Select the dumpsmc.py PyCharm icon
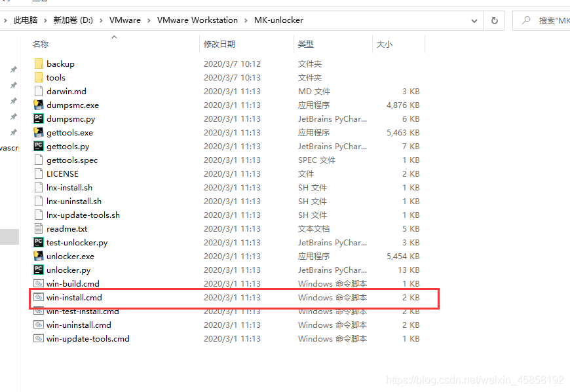 (39, 118)
